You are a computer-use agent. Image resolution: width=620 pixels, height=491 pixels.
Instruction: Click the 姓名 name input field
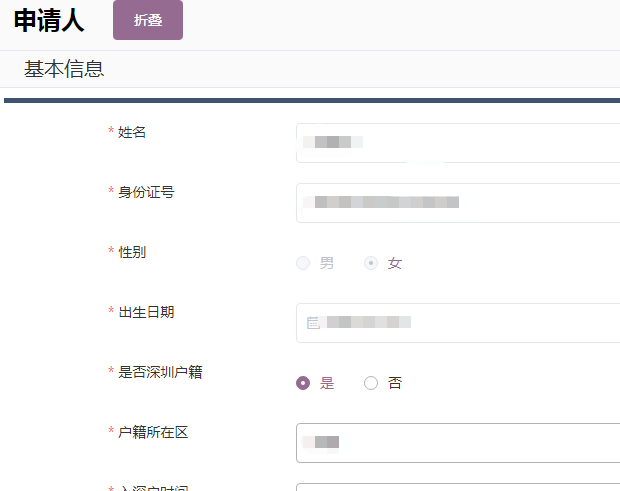[x=458, y=143]
